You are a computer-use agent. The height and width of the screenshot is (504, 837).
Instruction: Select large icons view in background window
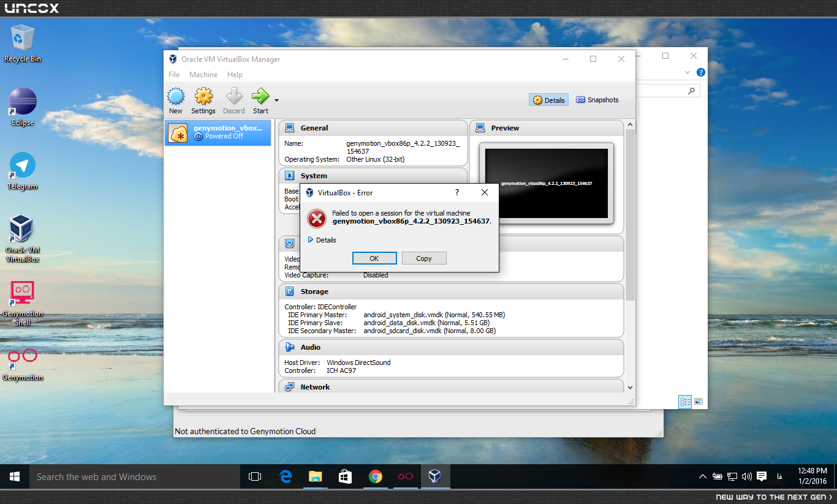tap(698, 402)
